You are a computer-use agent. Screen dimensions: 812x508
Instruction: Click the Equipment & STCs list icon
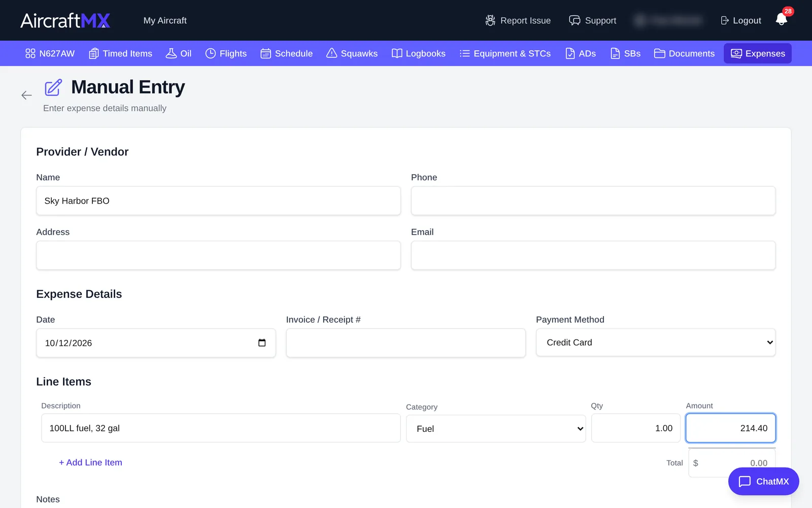pos(464,53)
